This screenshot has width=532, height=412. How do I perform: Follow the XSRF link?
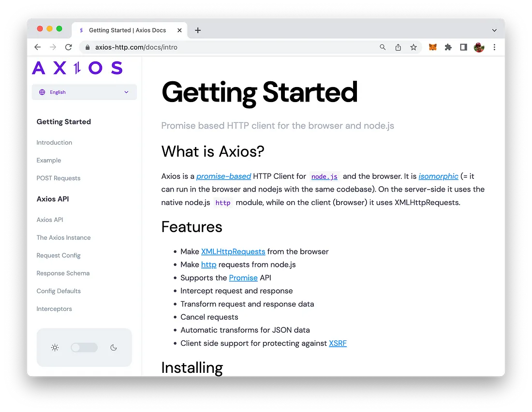point(338,343)
